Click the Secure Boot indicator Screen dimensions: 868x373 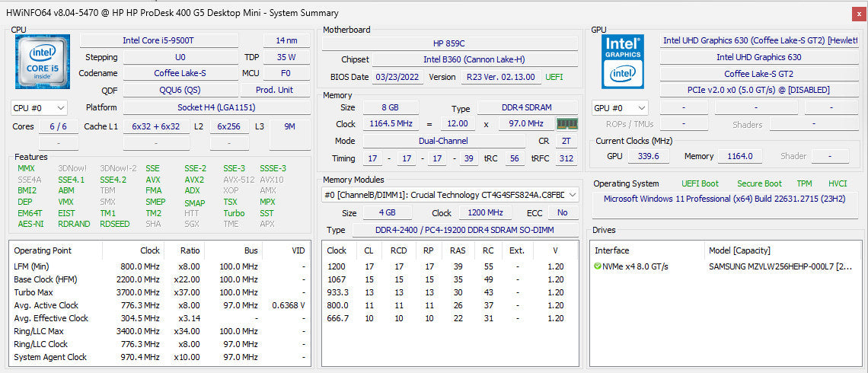point(760,183)
